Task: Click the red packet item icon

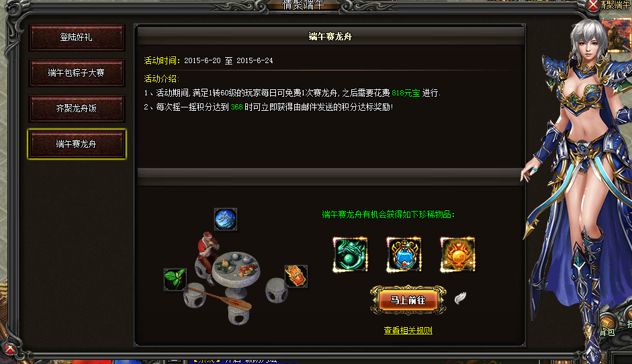Action: coord(296,276)
